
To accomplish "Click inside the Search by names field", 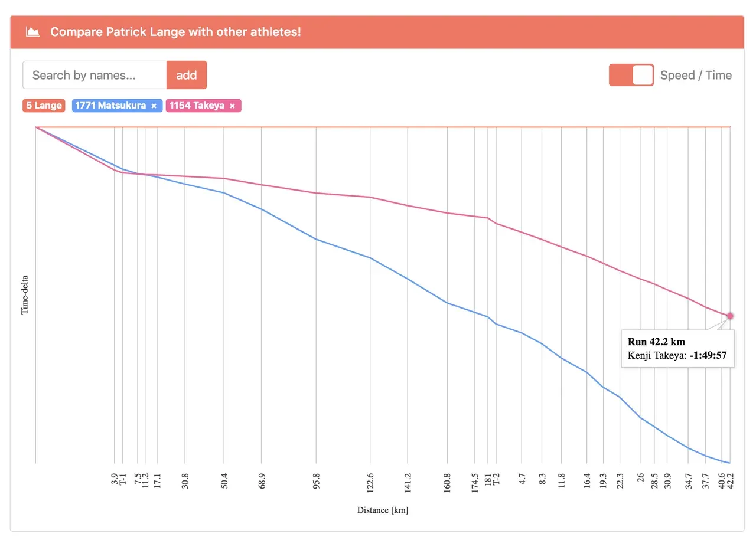I will click(94, 75).
